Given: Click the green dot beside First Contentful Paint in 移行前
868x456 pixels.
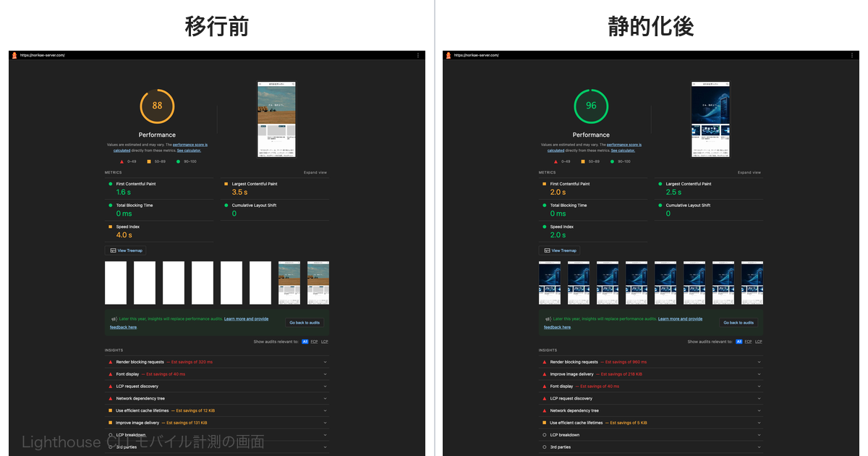Looking at the screenshot, I should pyautogui.click(x=111, y=184).
